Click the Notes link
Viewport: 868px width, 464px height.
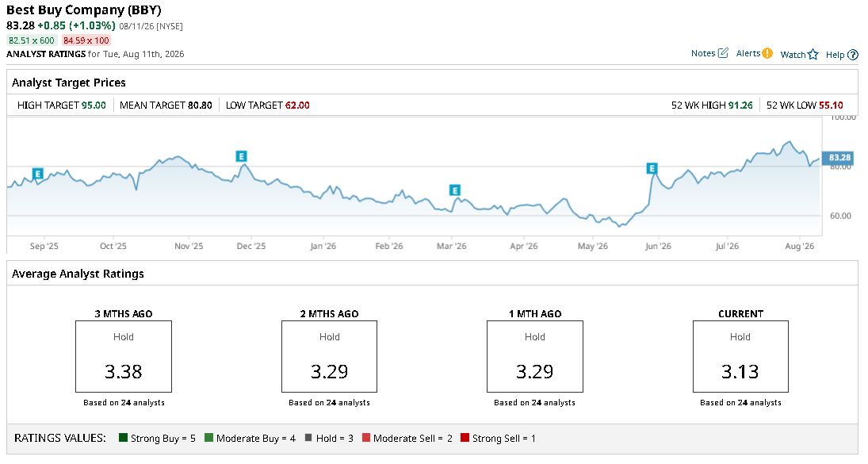(703, 53)
